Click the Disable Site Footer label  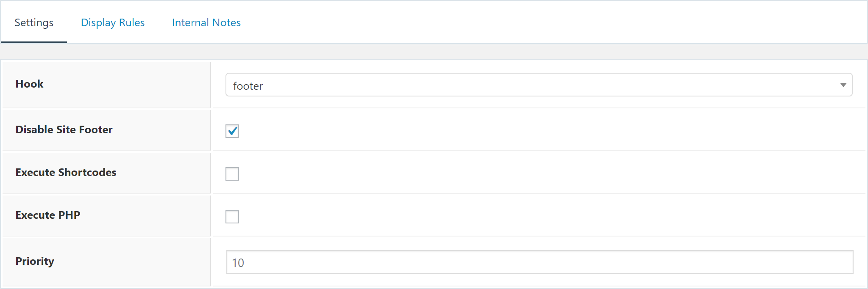pos(64,129)
